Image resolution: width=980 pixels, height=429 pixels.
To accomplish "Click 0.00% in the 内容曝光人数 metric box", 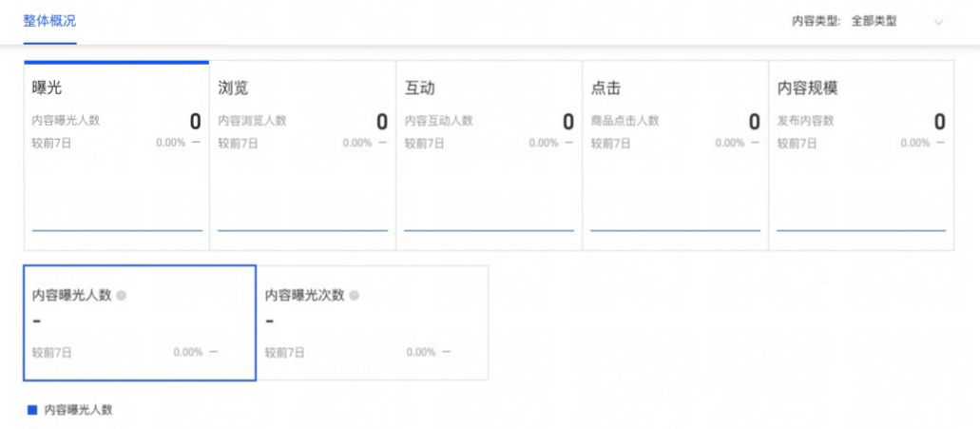I will coord(188,352).
